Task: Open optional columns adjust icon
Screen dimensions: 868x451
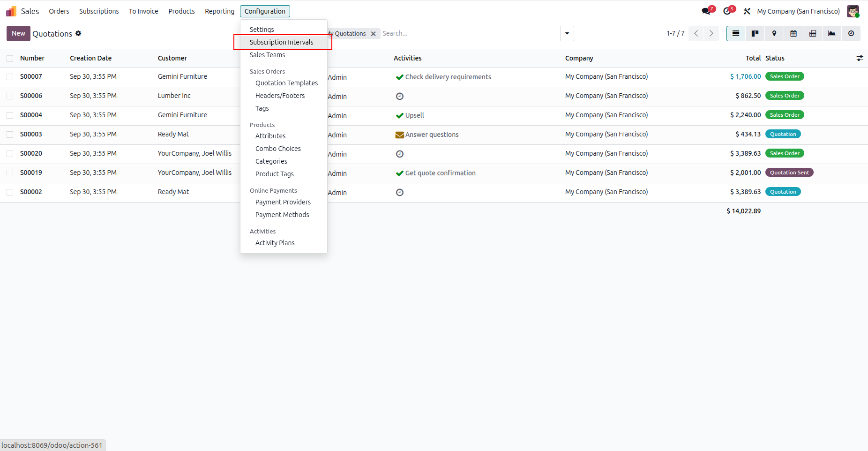Action: click(860, 58)
